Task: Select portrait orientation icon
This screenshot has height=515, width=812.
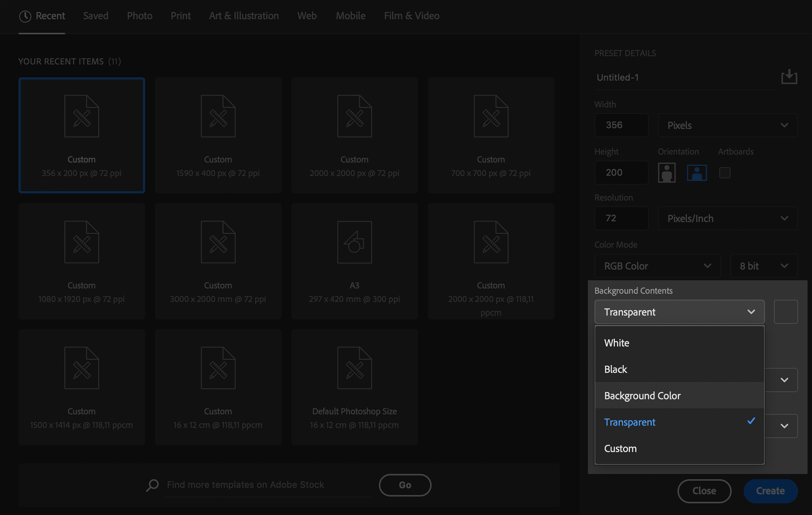Action: click(x=667, y=173)
